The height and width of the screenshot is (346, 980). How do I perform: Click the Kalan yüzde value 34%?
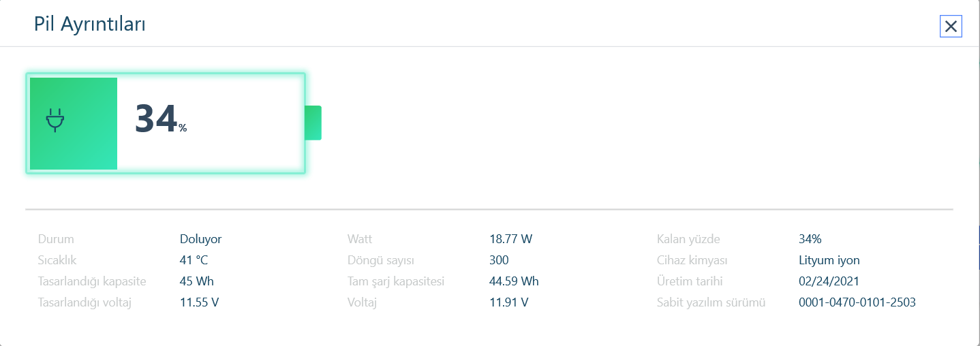tap(810, 239)
